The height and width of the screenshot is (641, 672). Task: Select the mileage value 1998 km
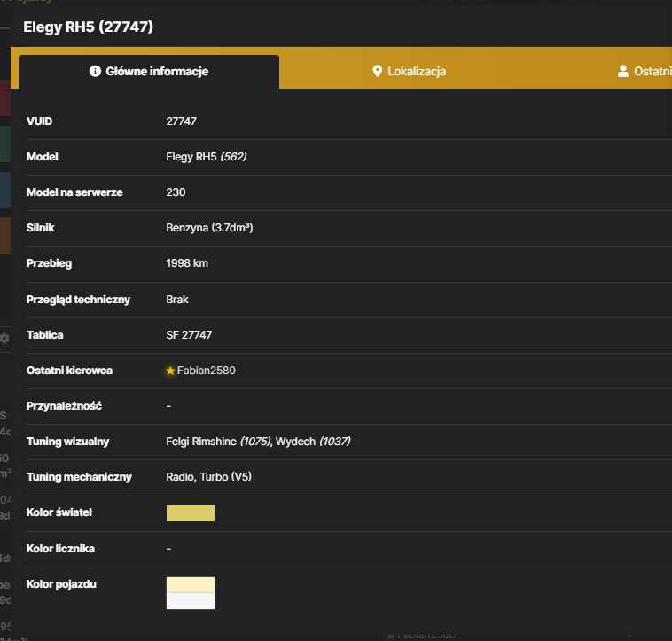[x=187, y=263]
